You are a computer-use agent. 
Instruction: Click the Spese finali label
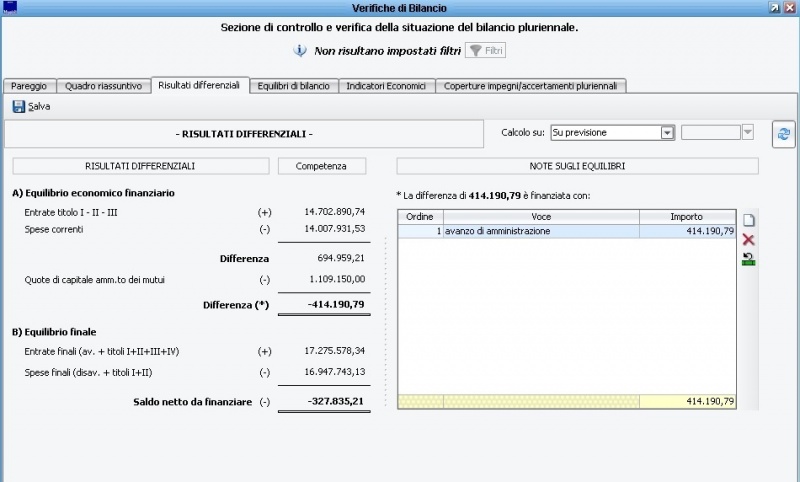pos(88,373)
